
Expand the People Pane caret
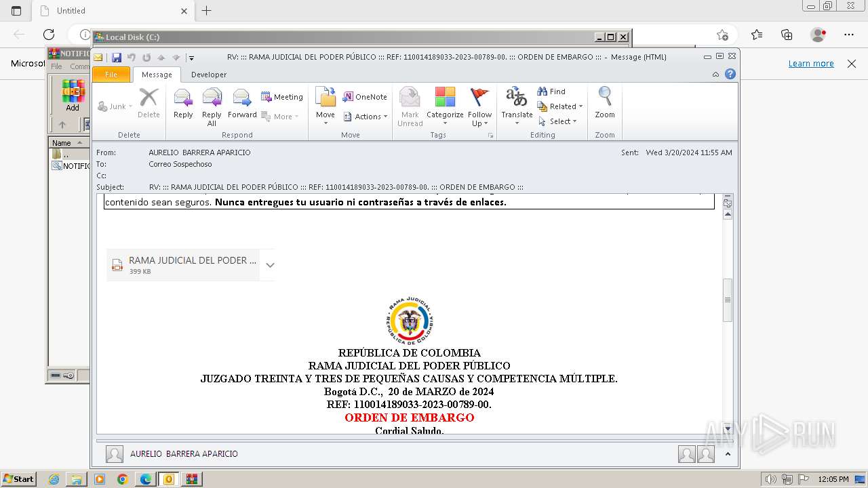pos(728,454)
